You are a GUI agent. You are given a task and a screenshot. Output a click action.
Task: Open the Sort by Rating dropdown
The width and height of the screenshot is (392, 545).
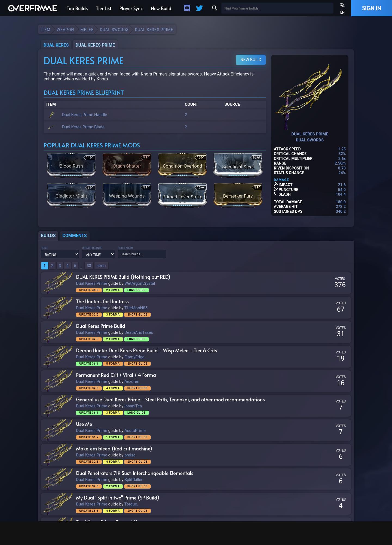(x=60, y=254)
